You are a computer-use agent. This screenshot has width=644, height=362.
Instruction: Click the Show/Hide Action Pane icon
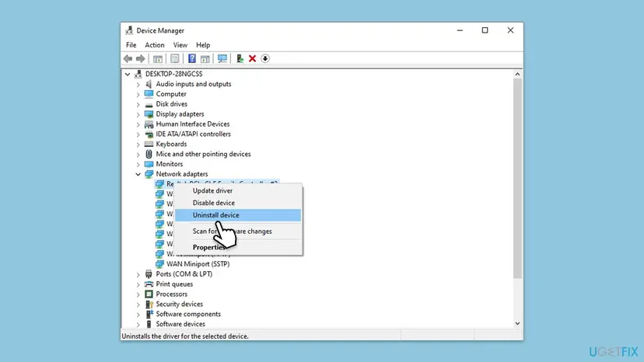pos(205,59)
